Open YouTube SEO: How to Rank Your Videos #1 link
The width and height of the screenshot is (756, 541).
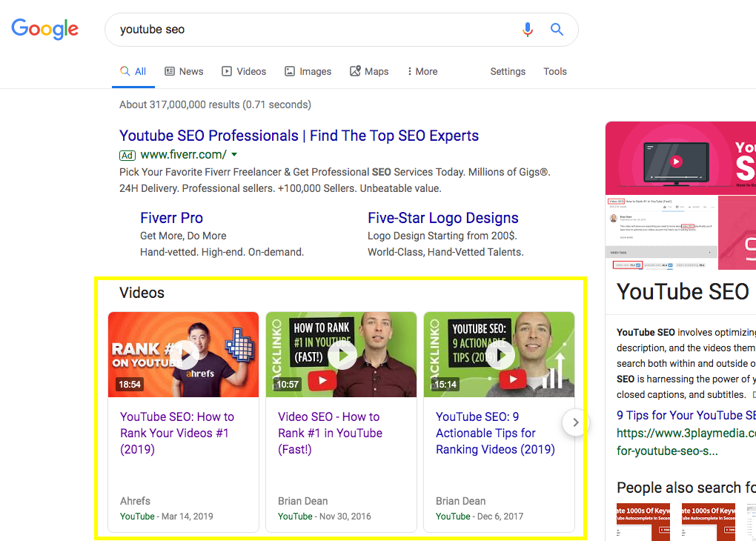click(177, 433)
